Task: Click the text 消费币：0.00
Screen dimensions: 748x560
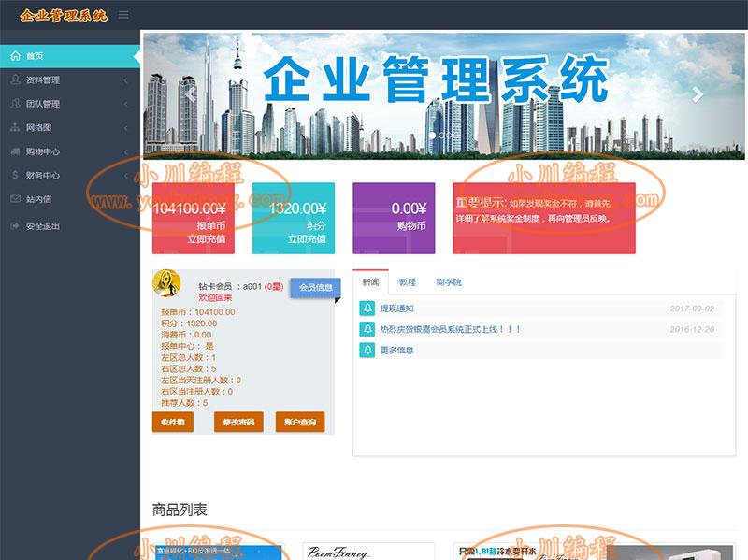Action: point(186,335)
